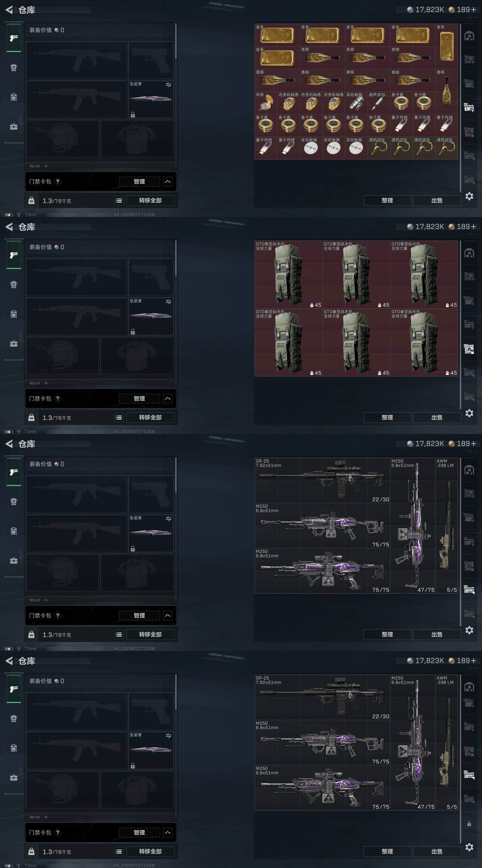Open list menu beside 转移全部 in gold bar view
The width and height of the screenshot is (482, 868).
[119, 200]
